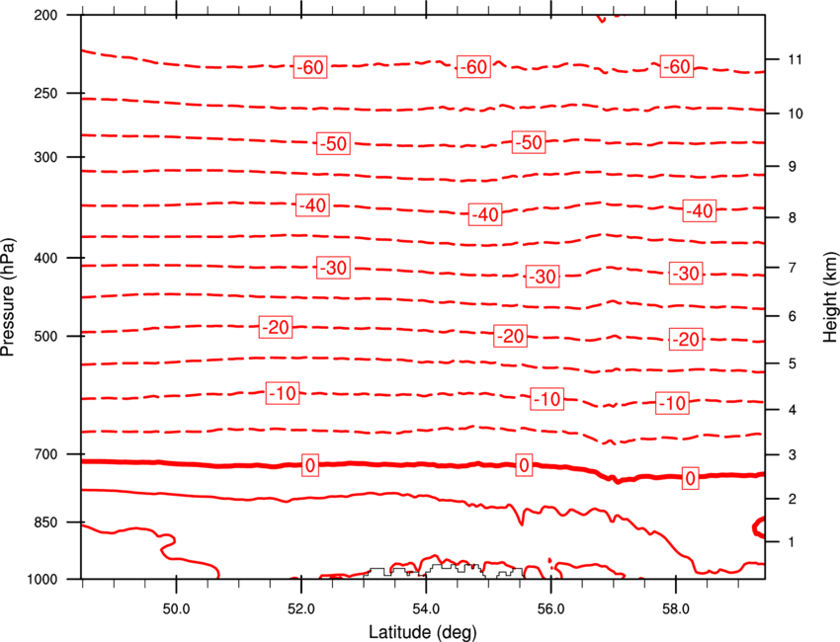Click the leftmost -20 contour label
Viewport: 840px width, 642px height.
tap(276, 327)
